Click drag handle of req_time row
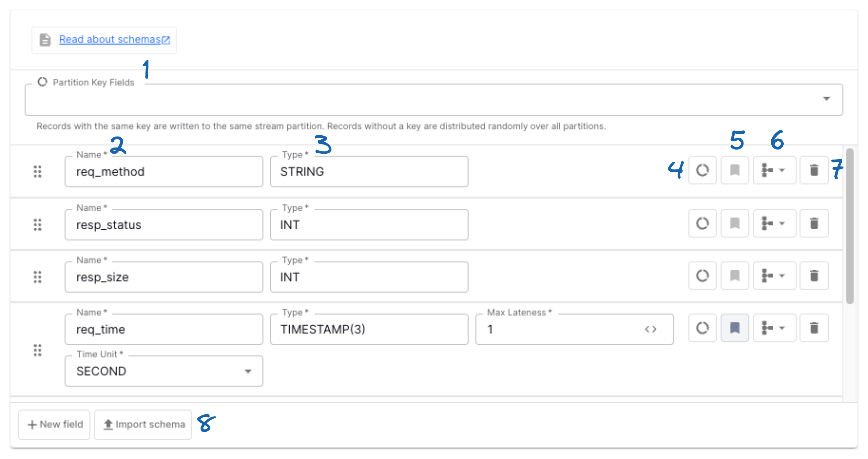 tap(37, 350)
